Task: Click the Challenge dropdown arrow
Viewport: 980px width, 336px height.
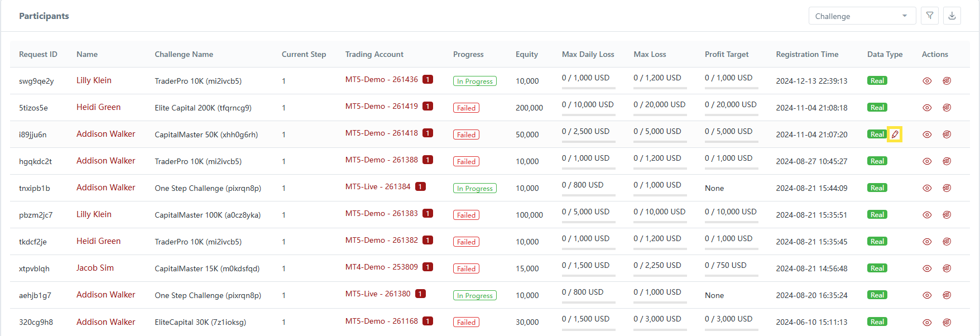Action: (905, 16)
